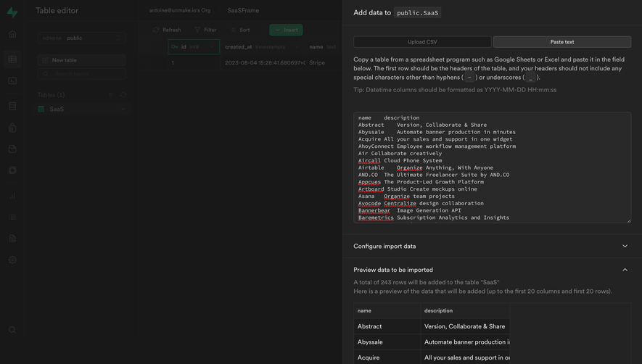Click the name column header in table
The width and height of the screenshot is (642, 364).
pyautogui.click(x=322, y=46)
